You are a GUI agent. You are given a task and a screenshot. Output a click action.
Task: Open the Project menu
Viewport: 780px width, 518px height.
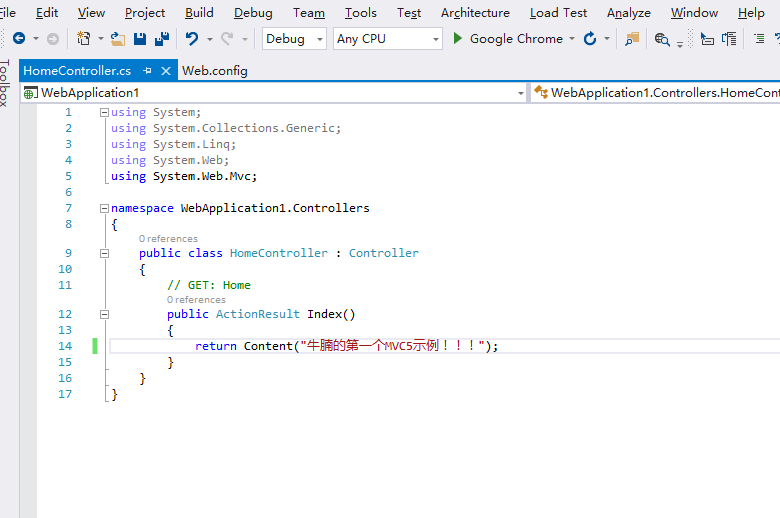coord(145,12)
